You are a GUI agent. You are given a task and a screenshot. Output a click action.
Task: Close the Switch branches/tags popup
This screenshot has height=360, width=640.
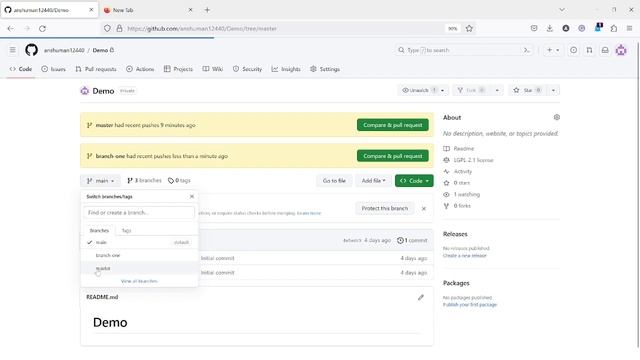click(192, 197)
